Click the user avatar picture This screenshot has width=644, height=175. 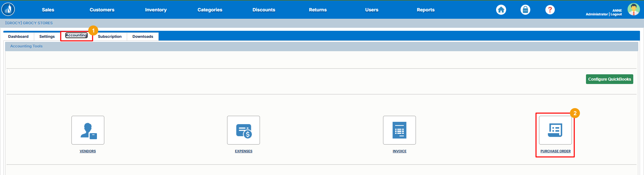coord(633,9)
